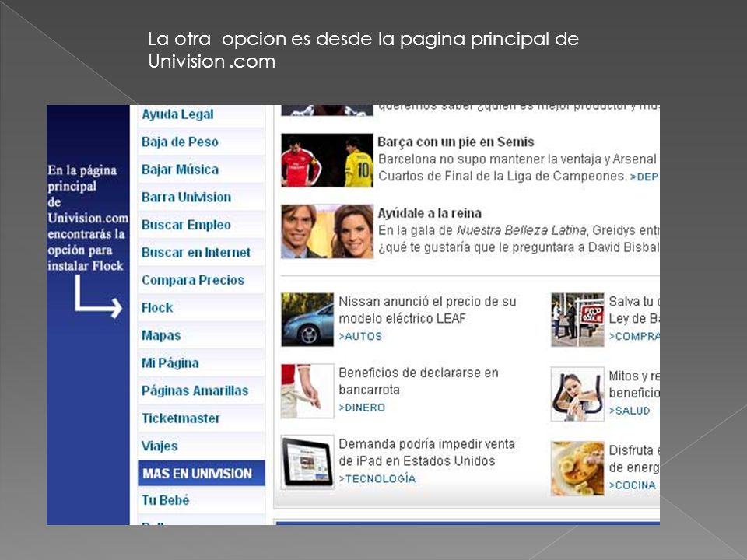The width and height of the screenshot is (747, 560).
Task: Click the iPad tablet thumbnail
Action: tap(307, 462)
